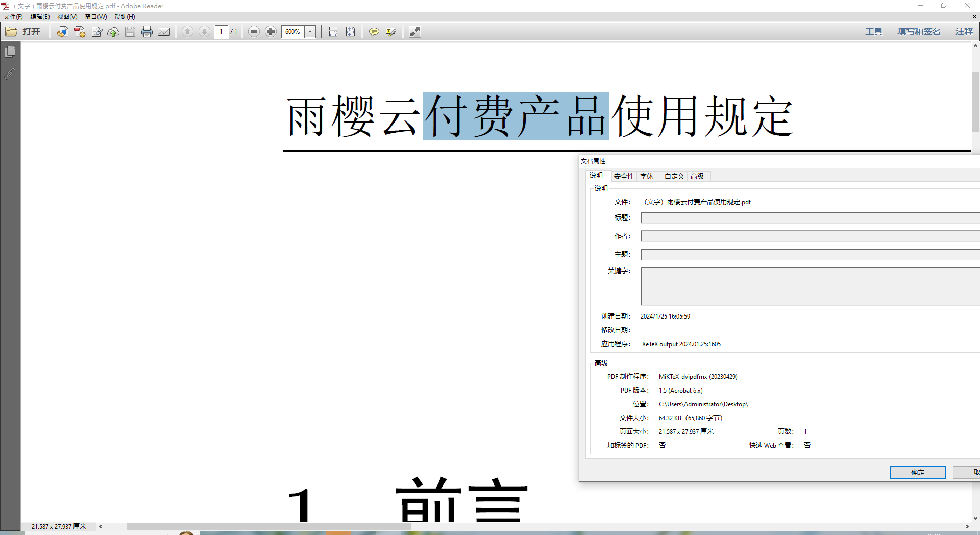Image resolution: width=980 pixels, height=535 pixels.
Task: Click the 作者 input field
Action: 810,236
